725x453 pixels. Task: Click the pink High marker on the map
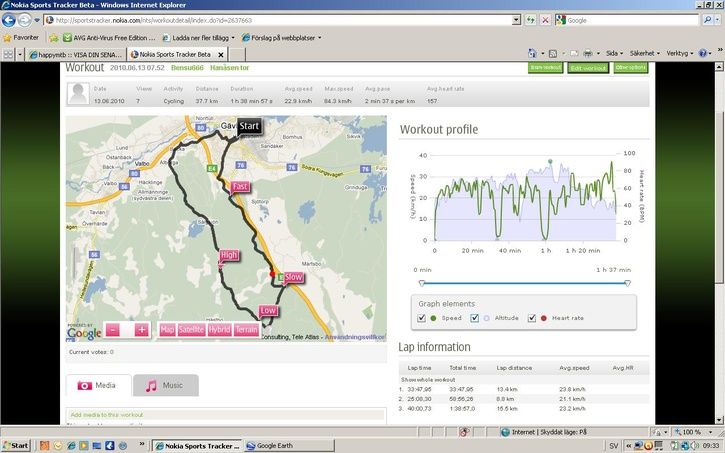(x=228, y=255)
